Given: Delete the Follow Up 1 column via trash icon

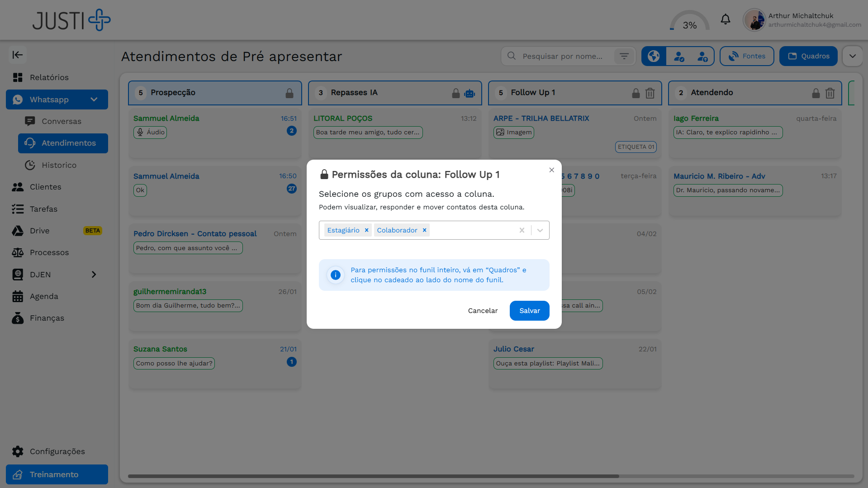Looking at the screenshot, I should (650, 93).
